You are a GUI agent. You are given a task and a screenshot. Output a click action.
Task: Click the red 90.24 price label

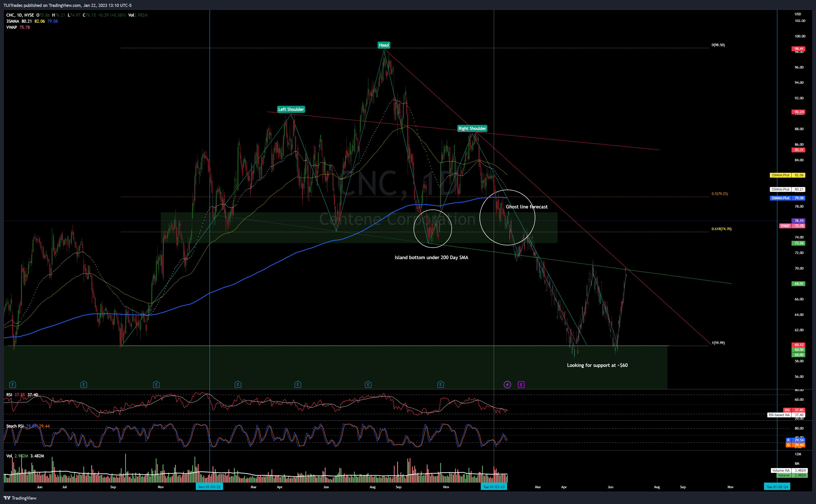click(x=798, y=112)
